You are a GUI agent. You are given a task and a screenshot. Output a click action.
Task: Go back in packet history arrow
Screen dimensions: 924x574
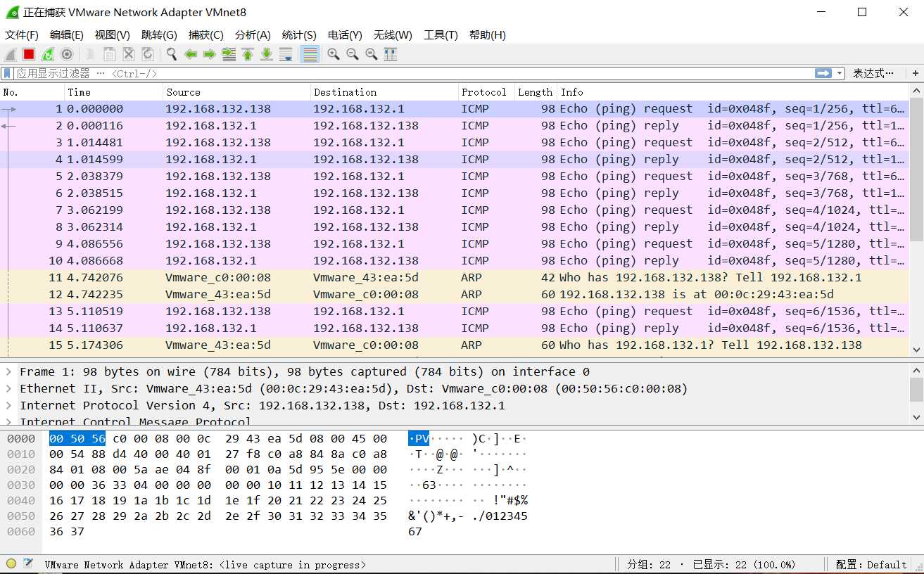pos(190,54)
